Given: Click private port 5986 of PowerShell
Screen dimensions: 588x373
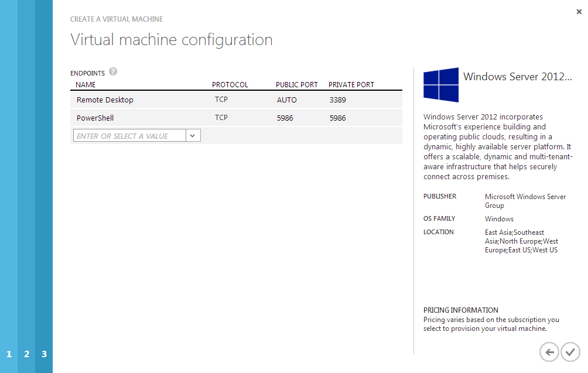Looking at the screenshot, I should pos(337,118).
